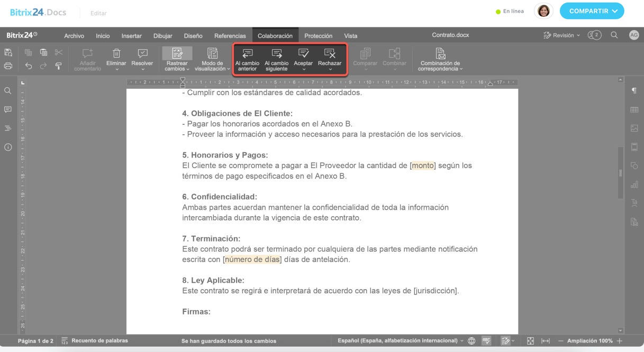Open the document language dropdown in status bar

click(401, 341)
